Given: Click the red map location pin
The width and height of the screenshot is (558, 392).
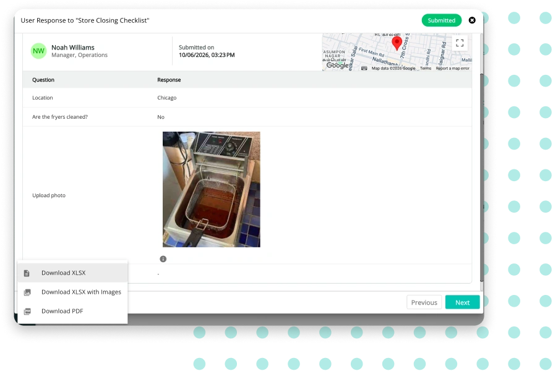Looking at the screenshot, I should 397,43.
